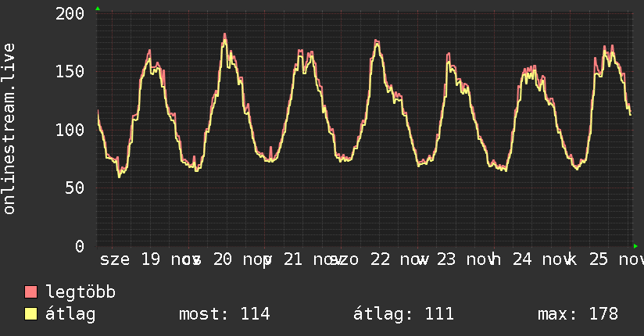Click the pink legtöbb legend swatch

tap(30, 291)
